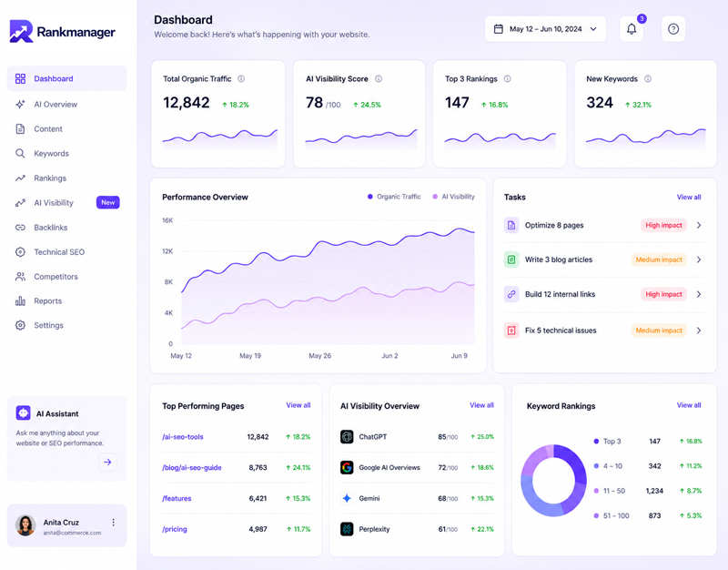Screen dimensions: 728x570
Task: Open Content in the sidebar
Action: pos(66,128)
